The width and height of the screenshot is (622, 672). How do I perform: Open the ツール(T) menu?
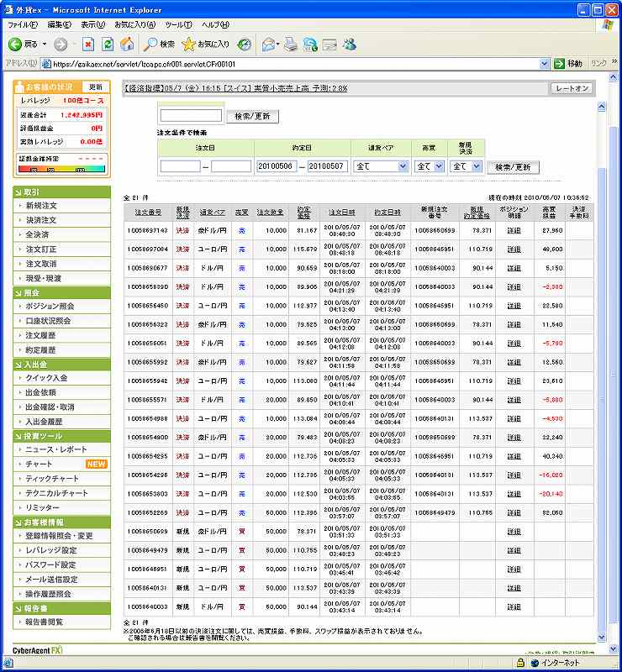[178, 25]
